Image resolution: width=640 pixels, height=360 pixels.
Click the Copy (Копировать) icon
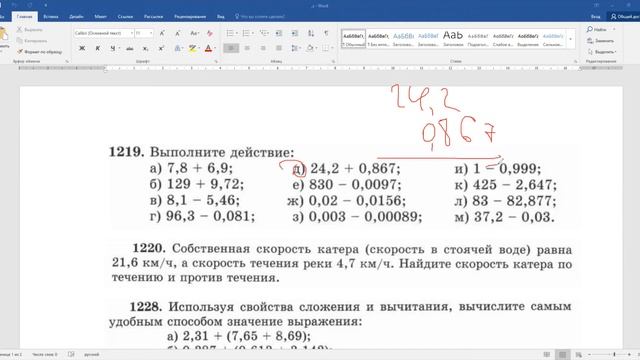pos(32,41)
